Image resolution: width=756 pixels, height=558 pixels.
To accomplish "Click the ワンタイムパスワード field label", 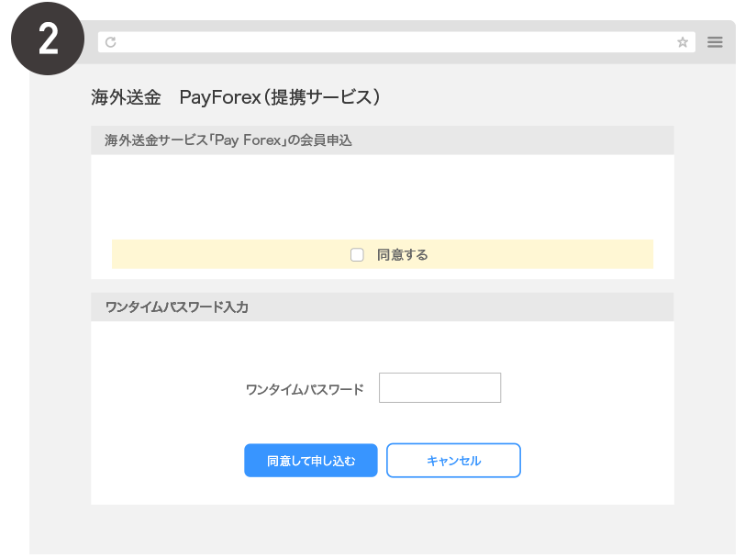I will 305,389.
